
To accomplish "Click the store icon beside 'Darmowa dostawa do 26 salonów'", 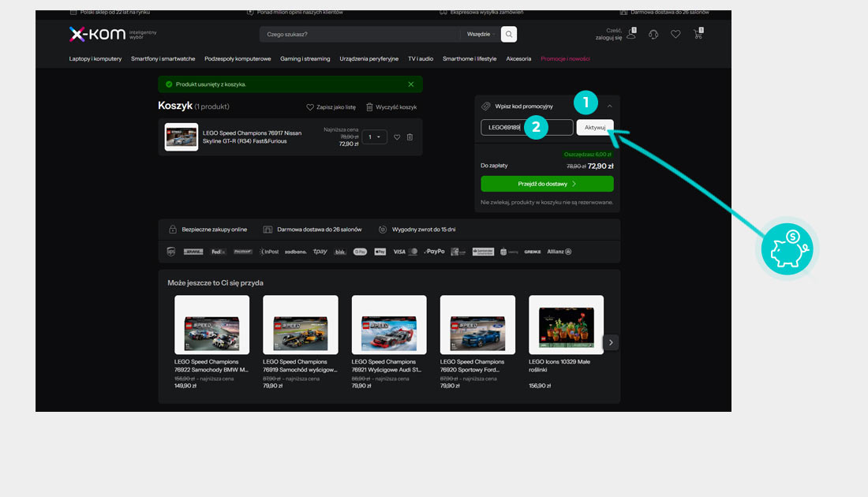I will pos(268,229).
